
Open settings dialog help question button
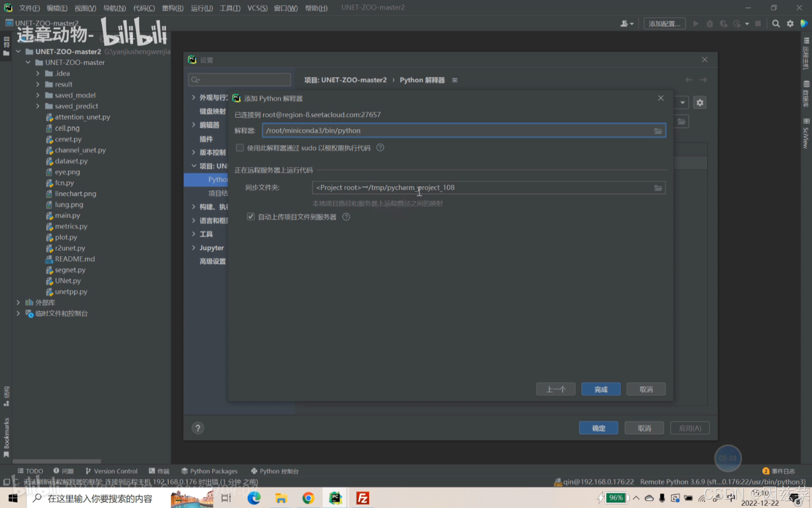(198, 428)
